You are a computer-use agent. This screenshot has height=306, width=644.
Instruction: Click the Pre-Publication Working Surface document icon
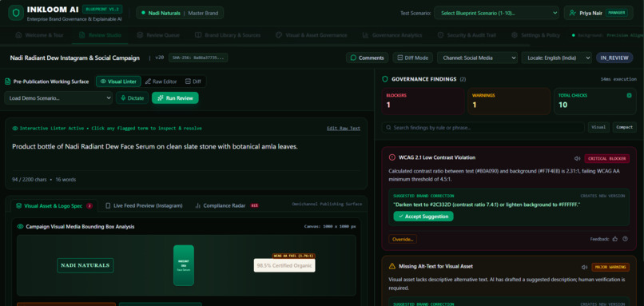(x=8, y=81)
